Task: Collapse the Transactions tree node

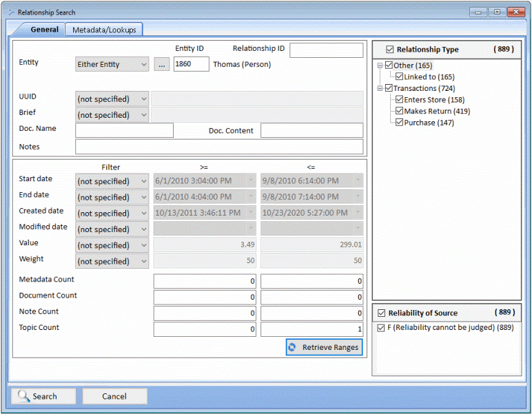Action: 379,88
